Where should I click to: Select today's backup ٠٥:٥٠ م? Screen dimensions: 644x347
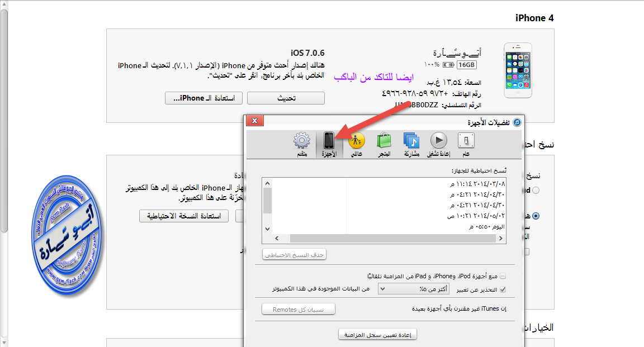487,227
